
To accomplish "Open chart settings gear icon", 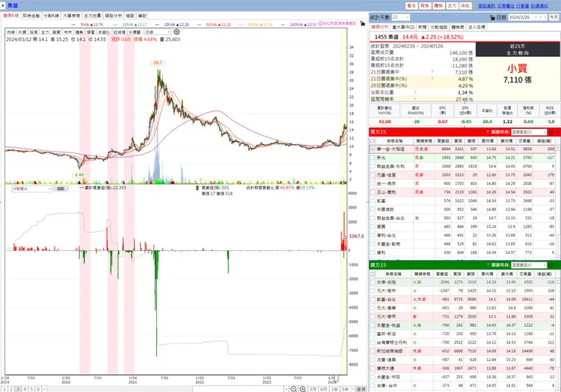I will click(177, 32).
